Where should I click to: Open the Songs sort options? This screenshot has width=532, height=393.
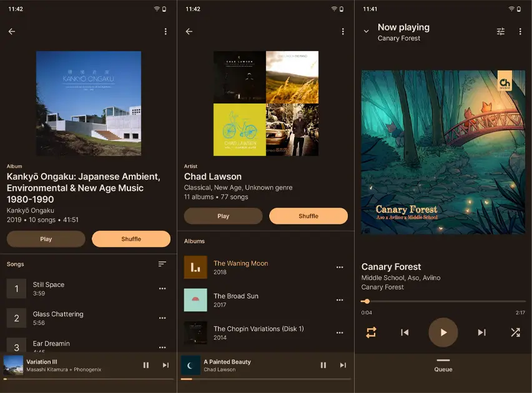(x=162, y=264)
